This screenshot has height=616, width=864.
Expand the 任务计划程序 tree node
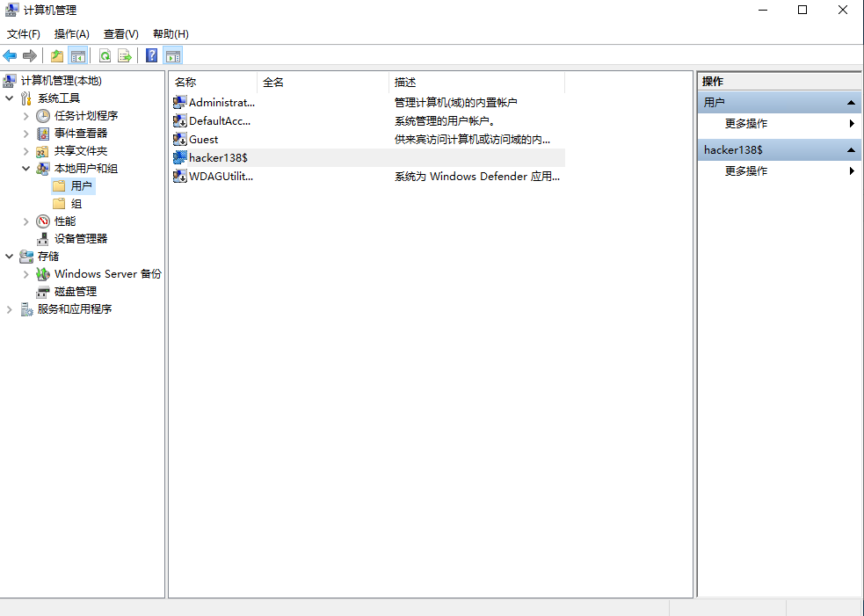click(x=26, y=116)
